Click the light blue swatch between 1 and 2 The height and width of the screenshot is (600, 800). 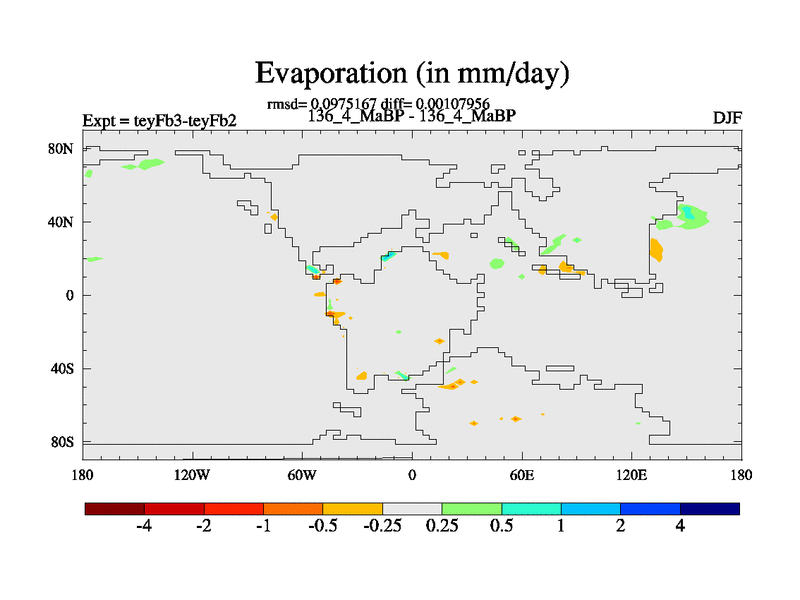(x=591, y=508)
